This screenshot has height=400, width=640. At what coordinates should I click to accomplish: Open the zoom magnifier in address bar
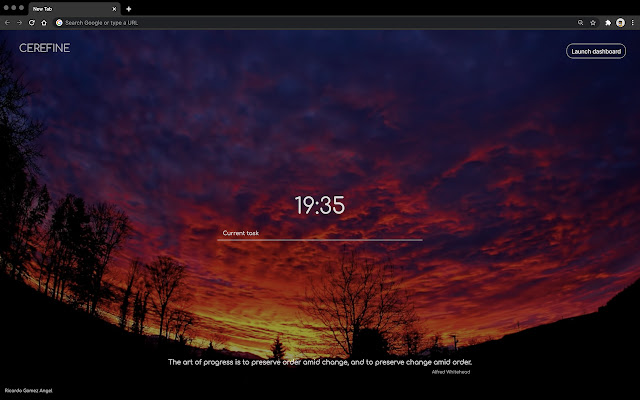pyautogui.click(x=581, y=22)
